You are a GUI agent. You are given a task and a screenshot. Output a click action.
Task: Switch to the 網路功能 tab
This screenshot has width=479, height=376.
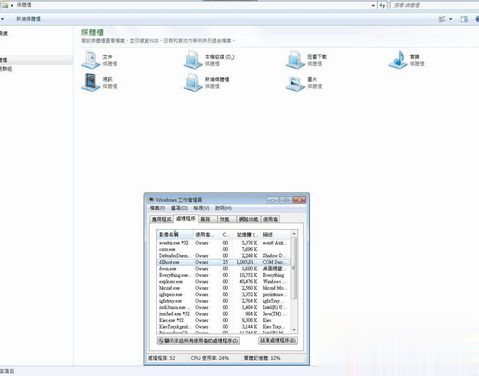click(x=249, y=219)
